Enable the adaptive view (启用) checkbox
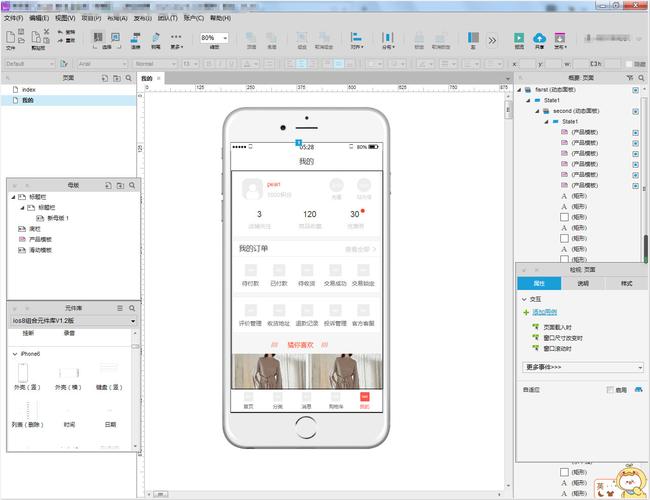 coord(610,389)
